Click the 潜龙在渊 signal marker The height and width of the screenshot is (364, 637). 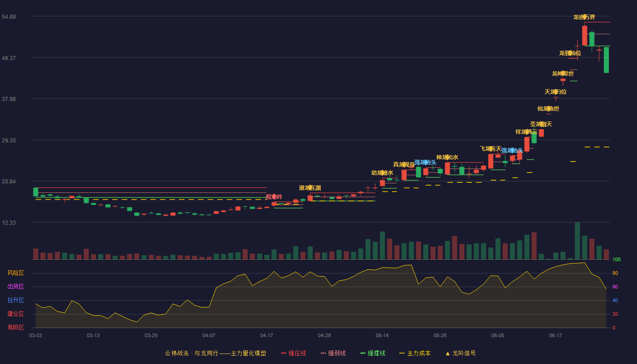pos(310,188)
